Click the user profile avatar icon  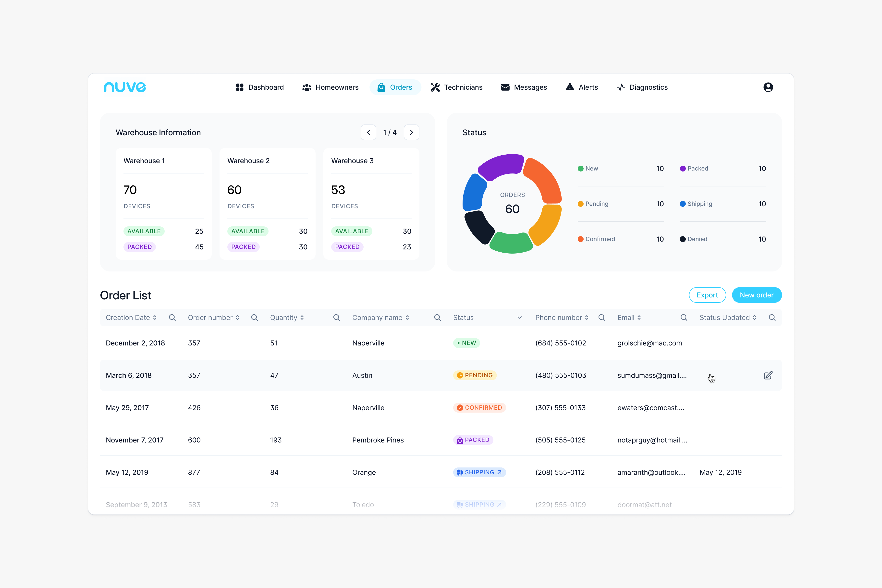[768, 87]
